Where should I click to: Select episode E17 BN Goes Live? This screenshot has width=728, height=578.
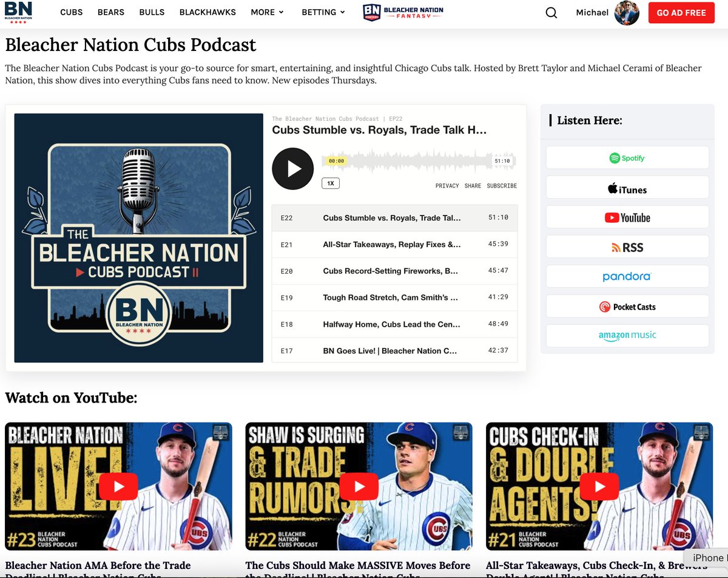[x=394, y=350]
